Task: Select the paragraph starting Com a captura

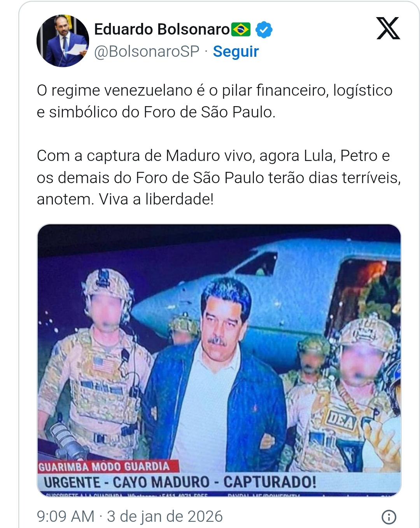Action: [219, 177]
